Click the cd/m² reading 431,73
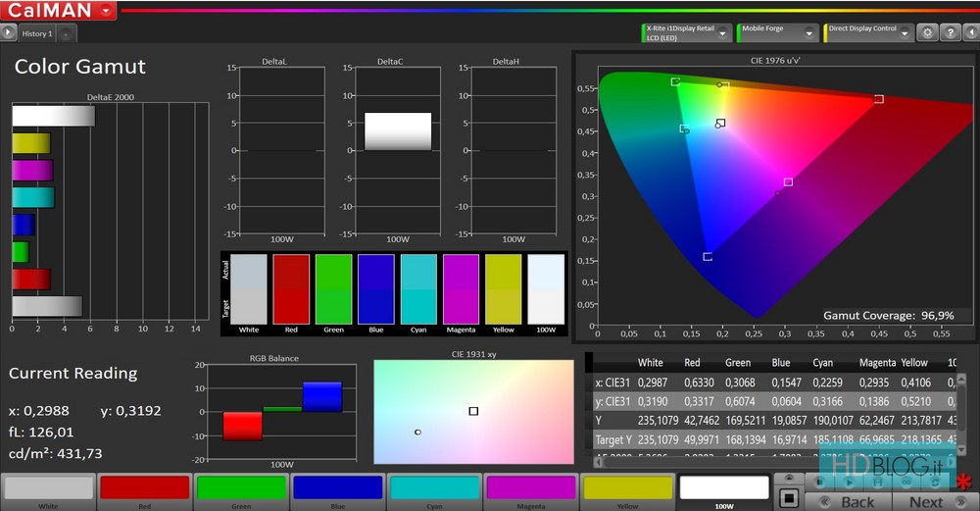Image resolution: width=980 pixels, height=511 pixels. tap(55, 453)
